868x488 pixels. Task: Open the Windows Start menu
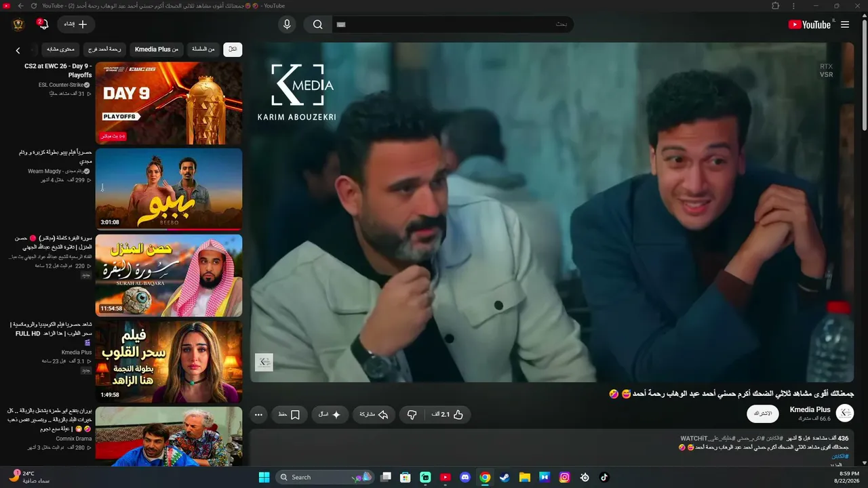[264, 477]
